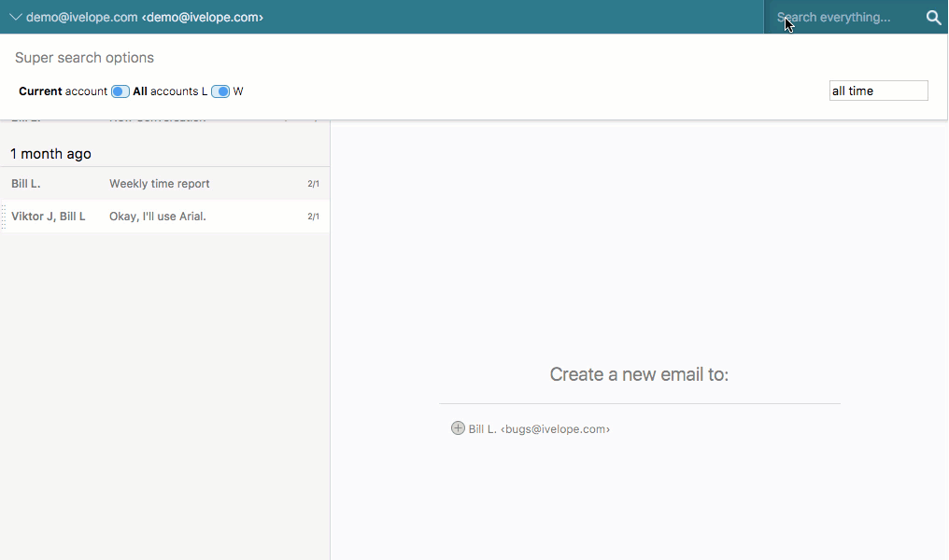This screenshot has width=949, height=560.
Task: Grab the drag handle of Viktor J row
Action: point(4,217)
